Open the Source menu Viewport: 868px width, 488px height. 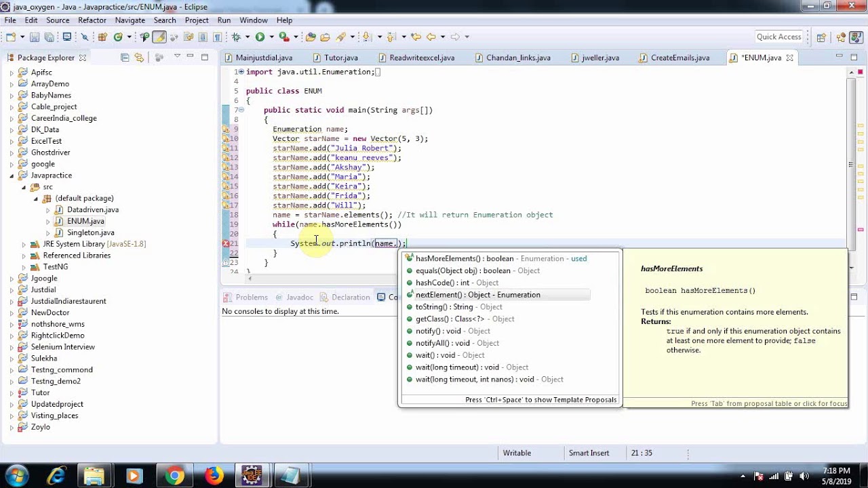click(58, 20)
